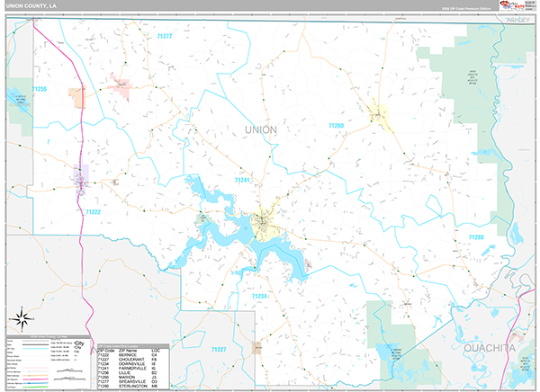
Task: Select the 71260 ZIP code label
Action: click(337, 126)
